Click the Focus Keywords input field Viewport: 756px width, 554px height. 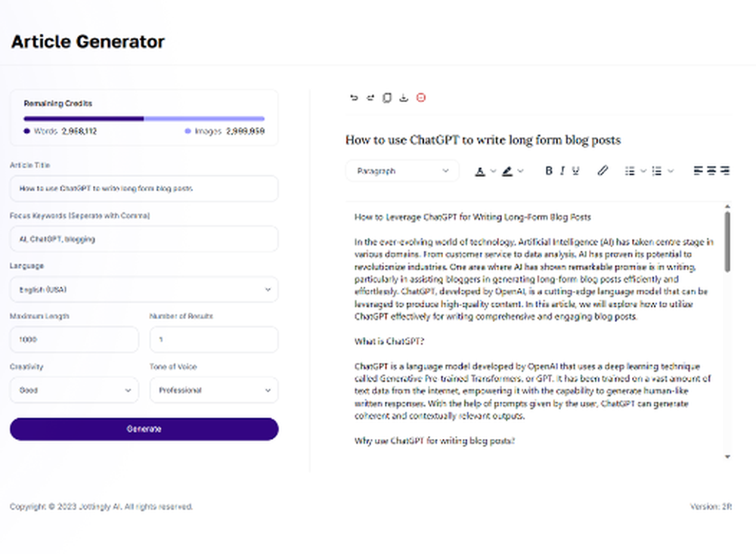click(144, 239)
